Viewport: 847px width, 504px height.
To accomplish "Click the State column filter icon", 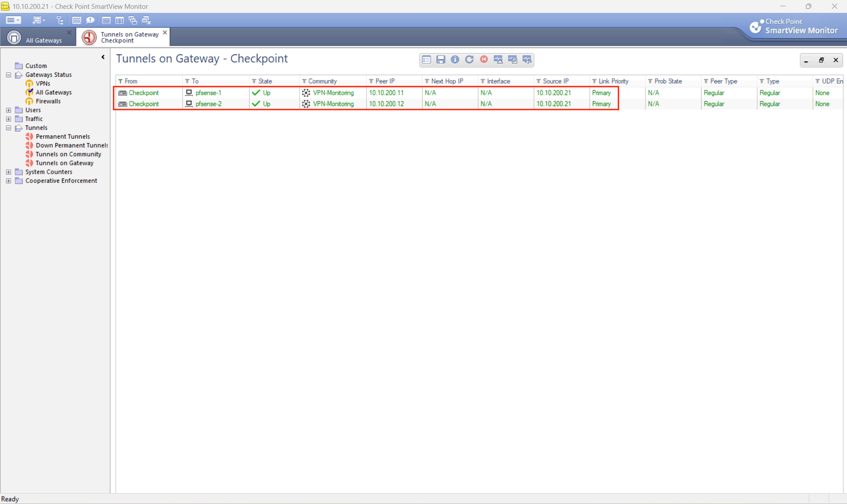I will [254, 81].
